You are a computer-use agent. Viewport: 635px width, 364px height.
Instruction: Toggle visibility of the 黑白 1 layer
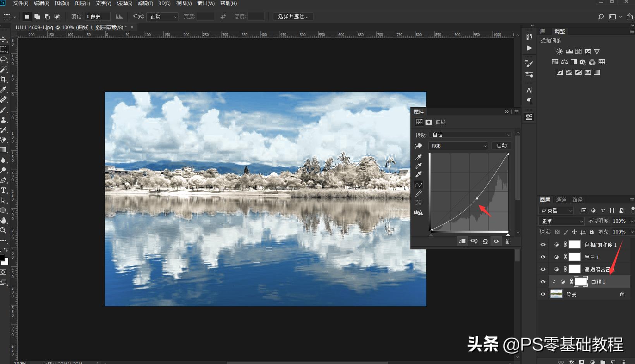[543, 257]
